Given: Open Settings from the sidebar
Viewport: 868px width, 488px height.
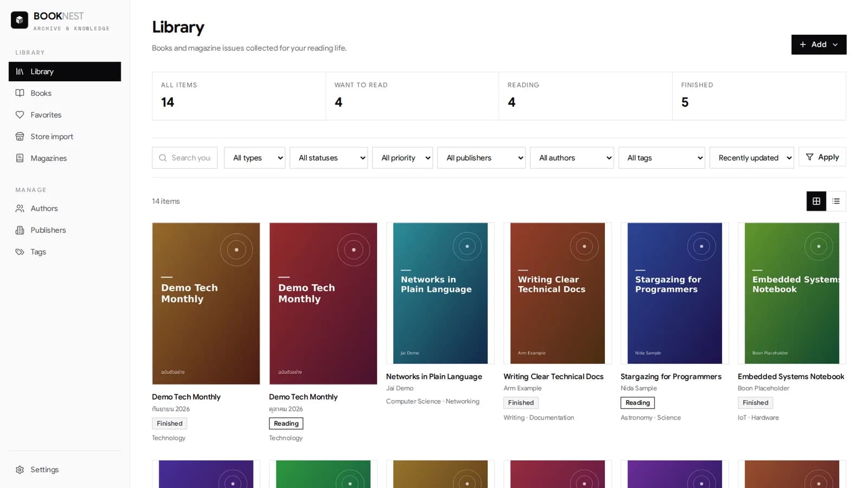Looking at the screenshot, I should (x=65, y=470).
